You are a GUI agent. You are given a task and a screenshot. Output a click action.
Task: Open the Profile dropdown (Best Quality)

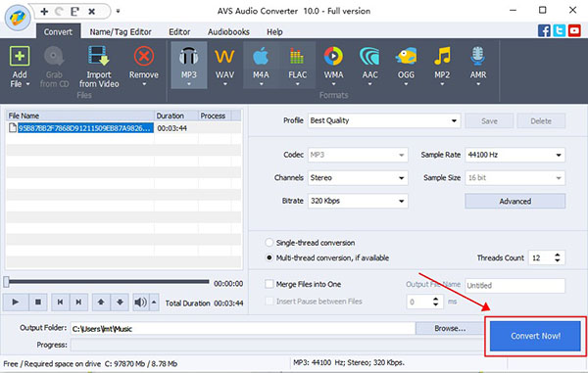point(384,120)
